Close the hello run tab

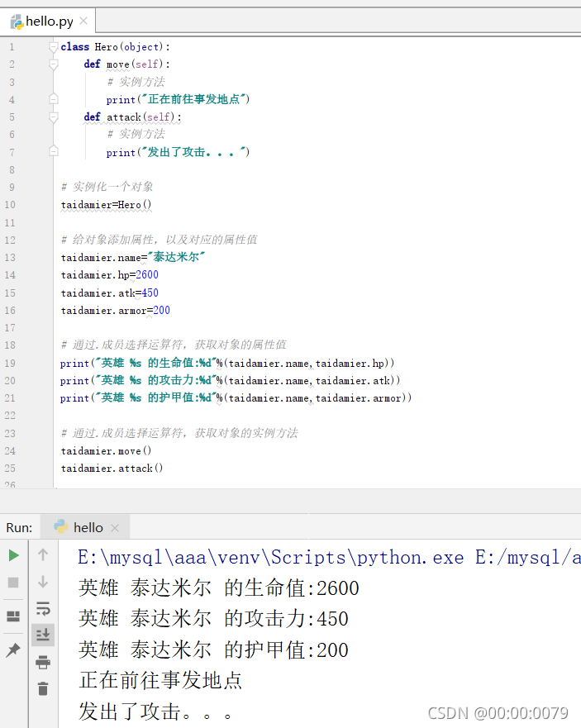coord(115,528)
